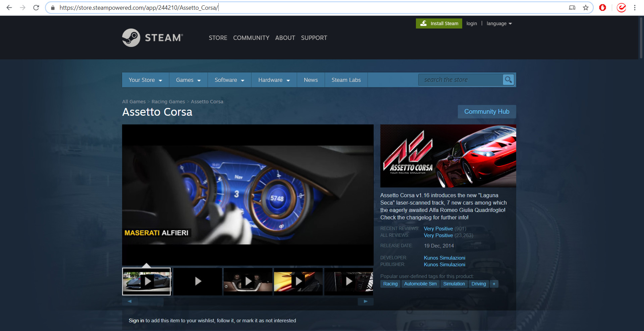The height and width of the screenshot is (331, 644).
Task: Open developer Kunos Simulazioni link
Action: click(444, 258)
